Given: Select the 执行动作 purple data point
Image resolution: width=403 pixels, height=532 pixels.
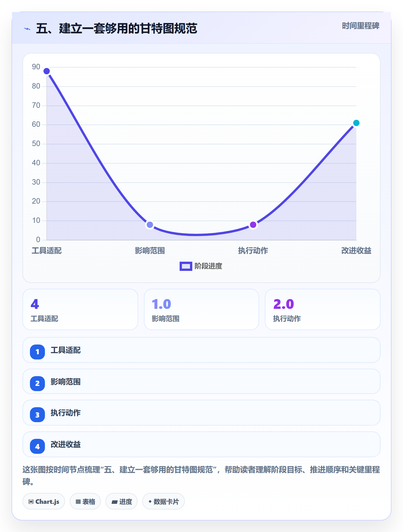Looking at the screenshot, I should (x=253, y=225).
